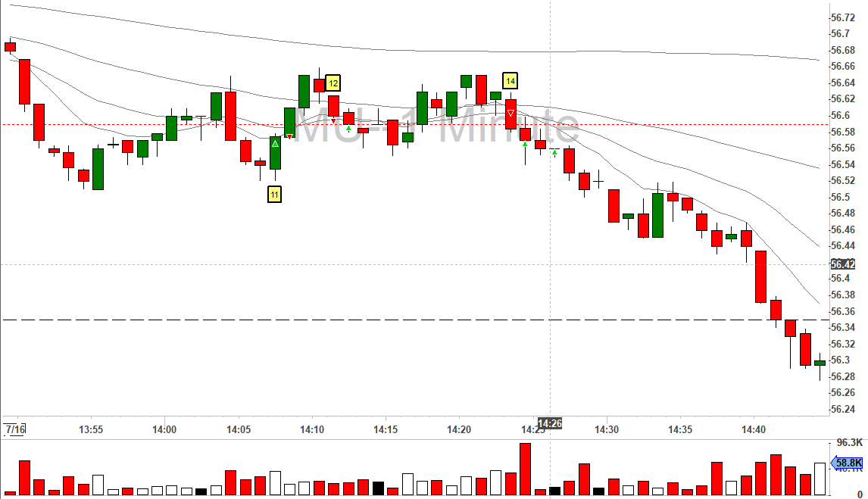Click the tallest red volume bar near 14:25
The height and width of the screenshot is (499, 868).
(526, 469)
